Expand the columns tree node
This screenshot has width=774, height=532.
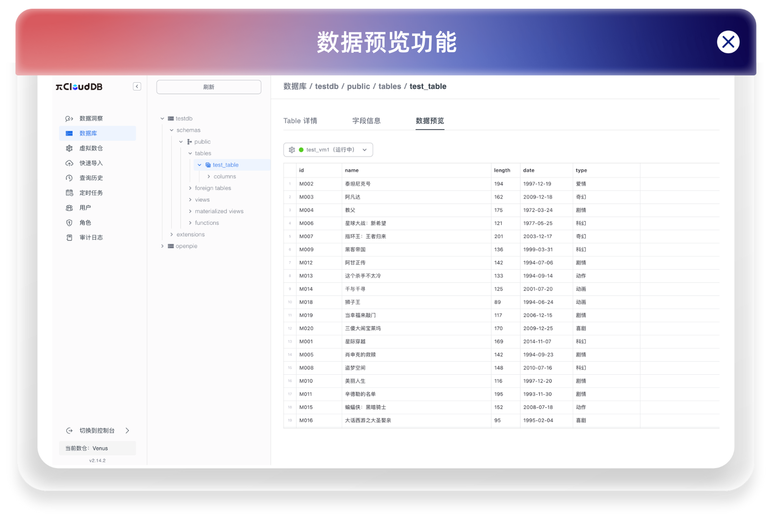pos(208,177)
